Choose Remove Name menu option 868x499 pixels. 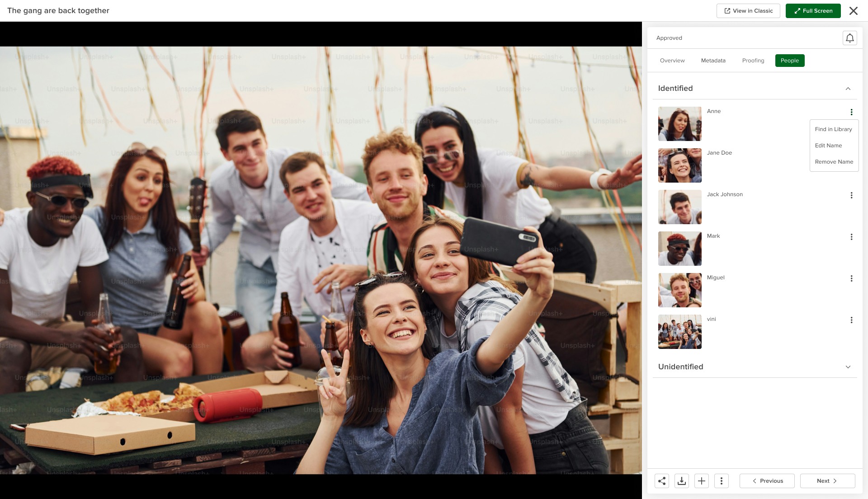(x=834, y=162)
